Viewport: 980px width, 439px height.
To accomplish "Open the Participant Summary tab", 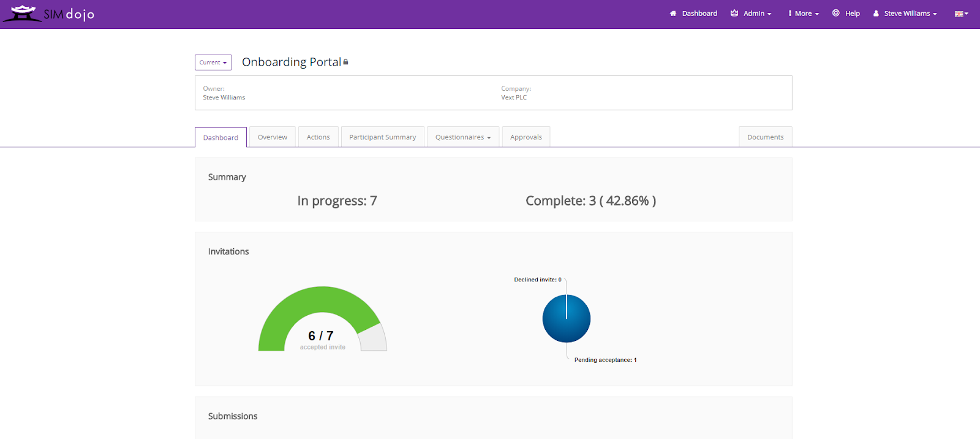I will pyautogui.click(x=383, y=137).
